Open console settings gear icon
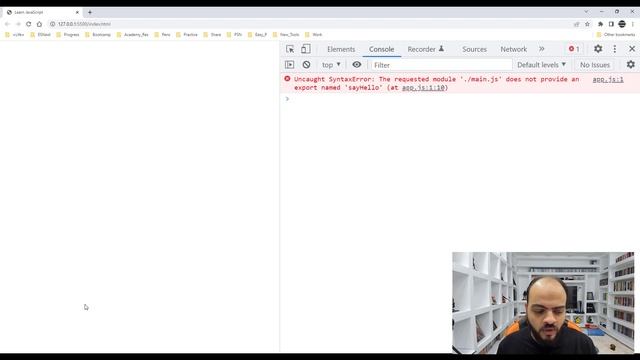 point(631,64)
